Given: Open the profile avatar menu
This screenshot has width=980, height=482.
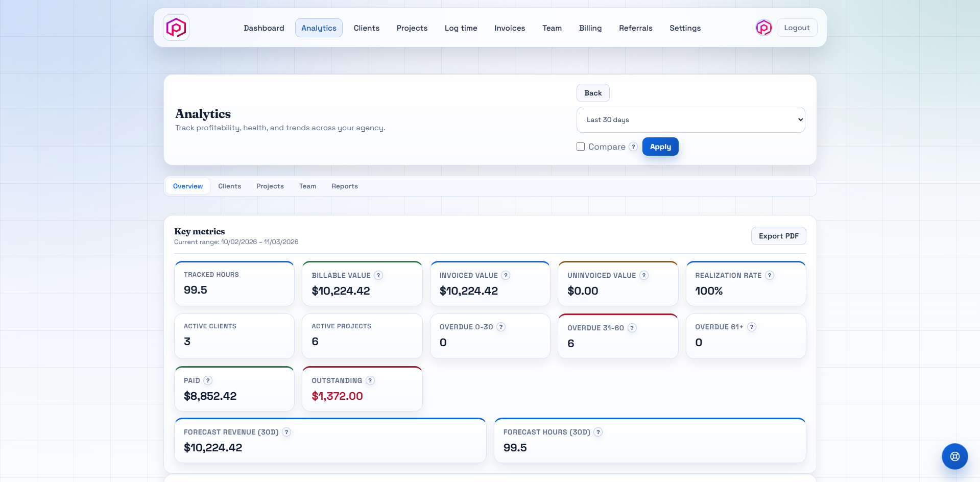Looking at the screenshot, I should pos(763,28).
